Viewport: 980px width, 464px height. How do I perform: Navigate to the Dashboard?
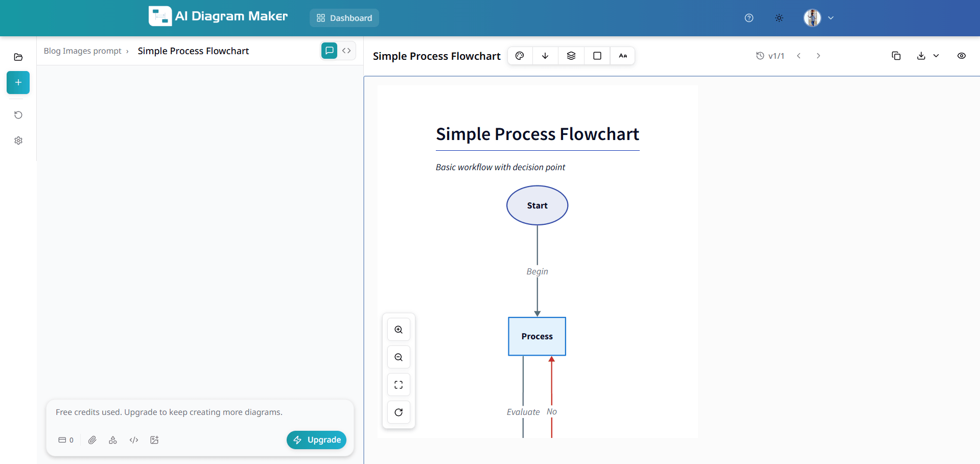click(344, 18)
